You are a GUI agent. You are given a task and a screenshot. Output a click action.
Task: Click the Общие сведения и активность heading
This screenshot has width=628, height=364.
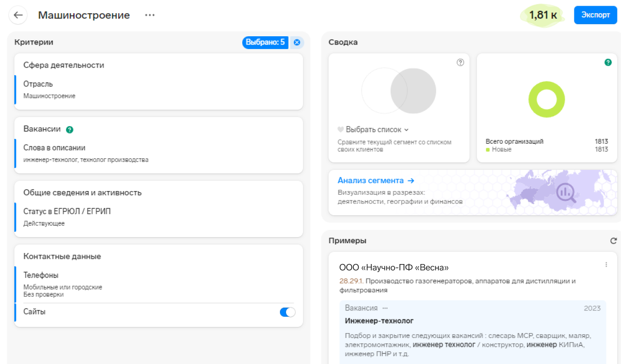click(82, 193)
